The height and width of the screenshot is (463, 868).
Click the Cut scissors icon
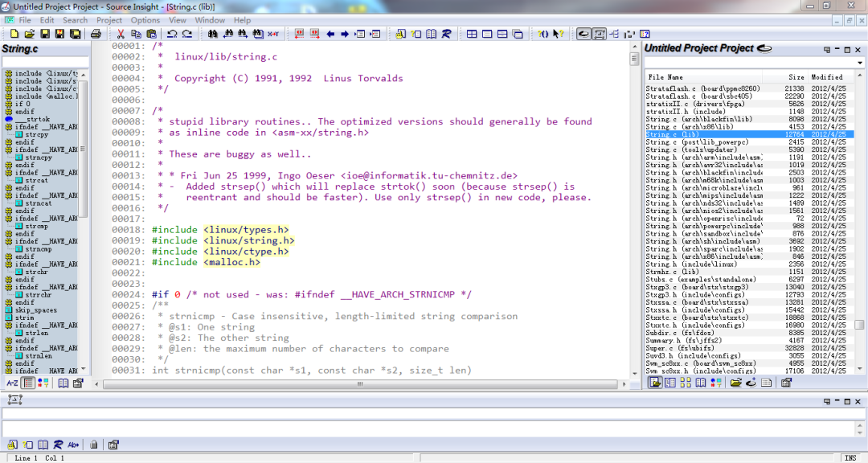click(x=121, y=34)
